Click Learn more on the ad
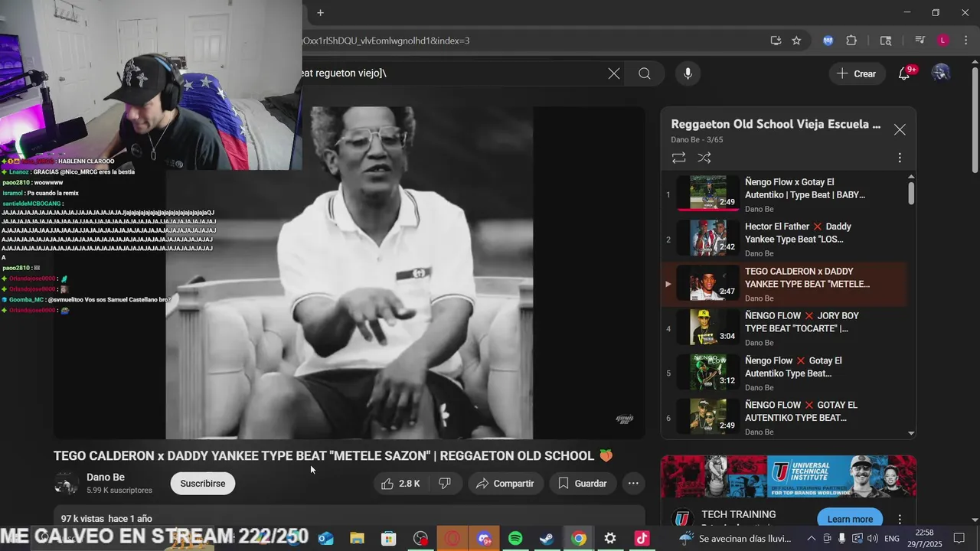Screen dimensions: 980x551 coord(850,519)
